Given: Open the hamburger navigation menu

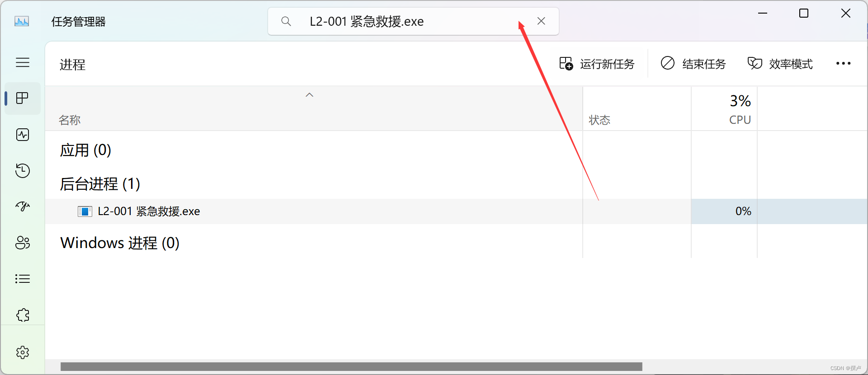Looking at the screenshot, I should (22, 62).
